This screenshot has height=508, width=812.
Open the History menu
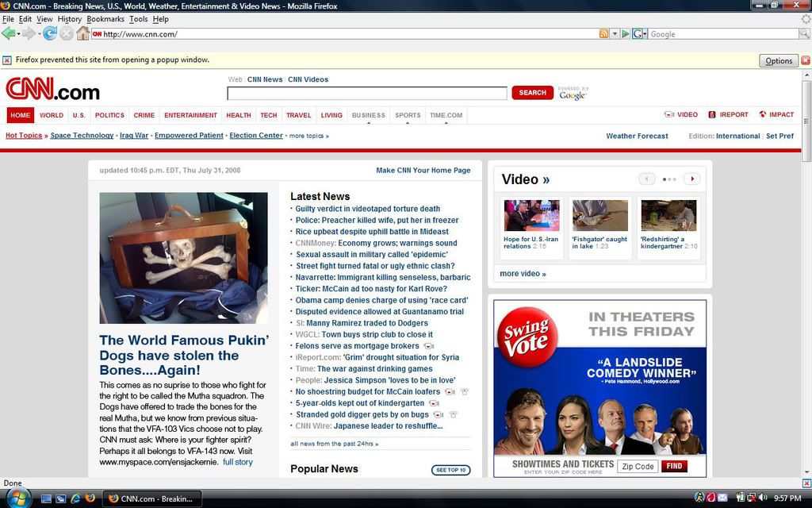point(70,19)
